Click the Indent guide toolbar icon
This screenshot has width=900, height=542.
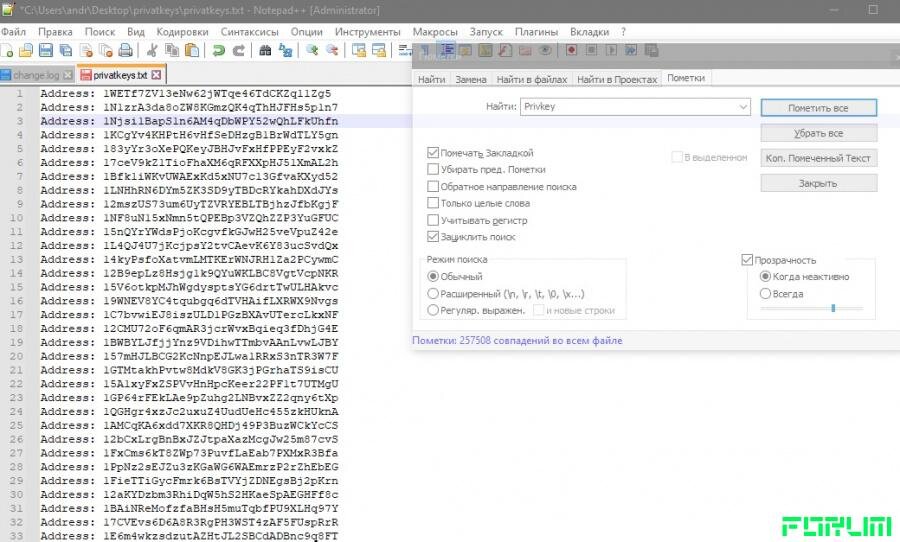tap(448, 51)
